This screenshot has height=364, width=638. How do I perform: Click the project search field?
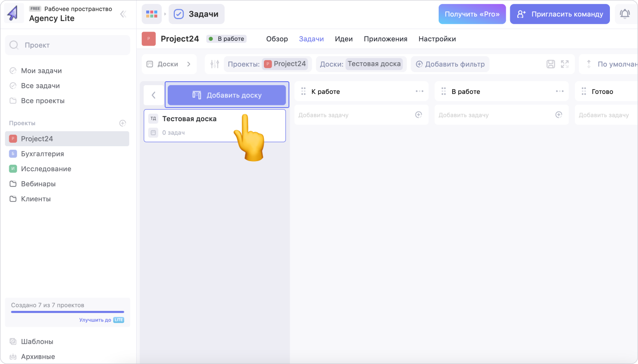click(x=68, y=45)
